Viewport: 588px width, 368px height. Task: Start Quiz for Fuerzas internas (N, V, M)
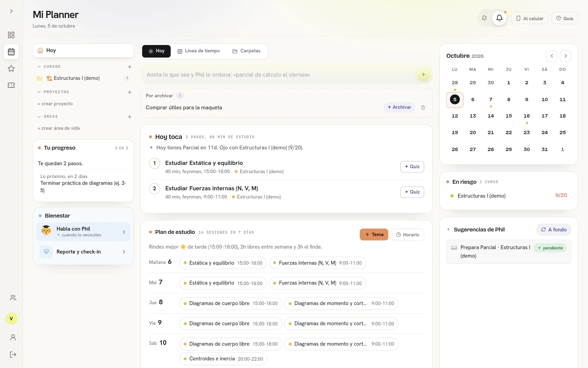click(412, 192)
